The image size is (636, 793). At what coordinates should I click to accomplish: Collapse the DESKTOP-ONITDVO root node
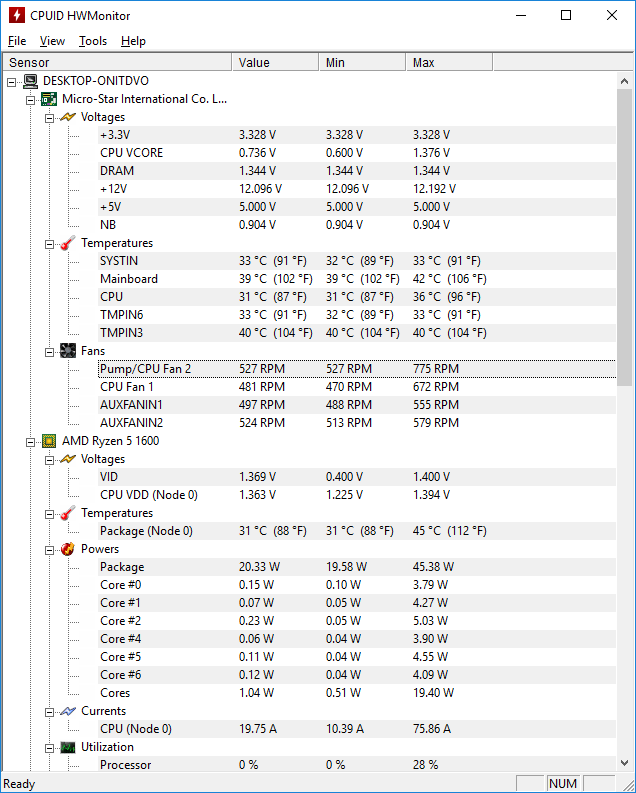tap(12, 81)
